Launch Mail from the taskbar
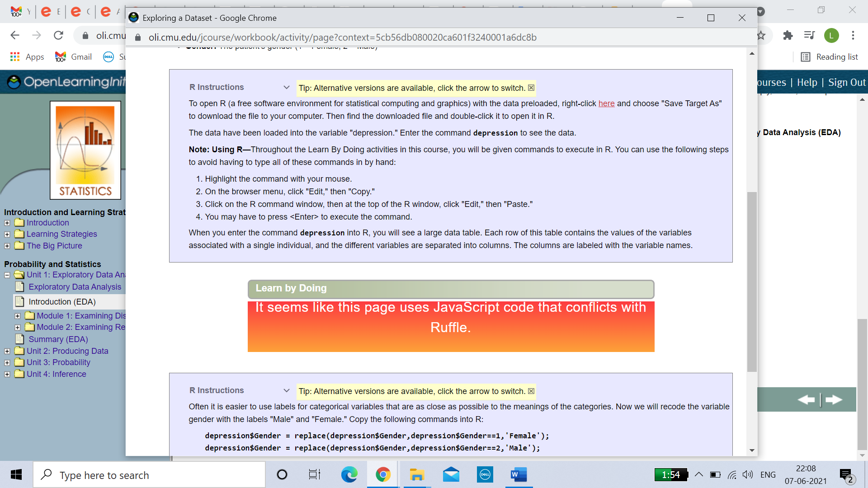 (451, 474)
